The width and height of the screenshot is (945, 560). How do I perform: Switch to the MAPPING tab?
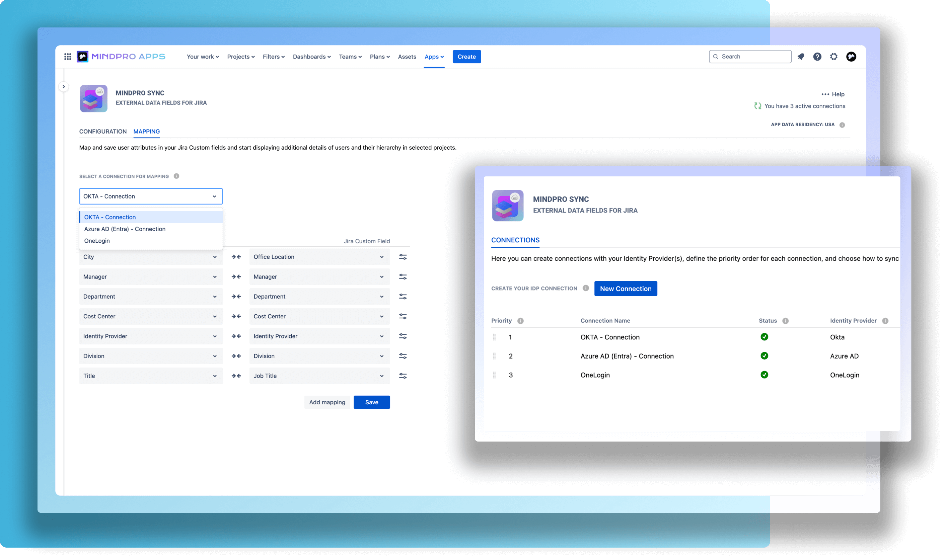tap(146, 131)
